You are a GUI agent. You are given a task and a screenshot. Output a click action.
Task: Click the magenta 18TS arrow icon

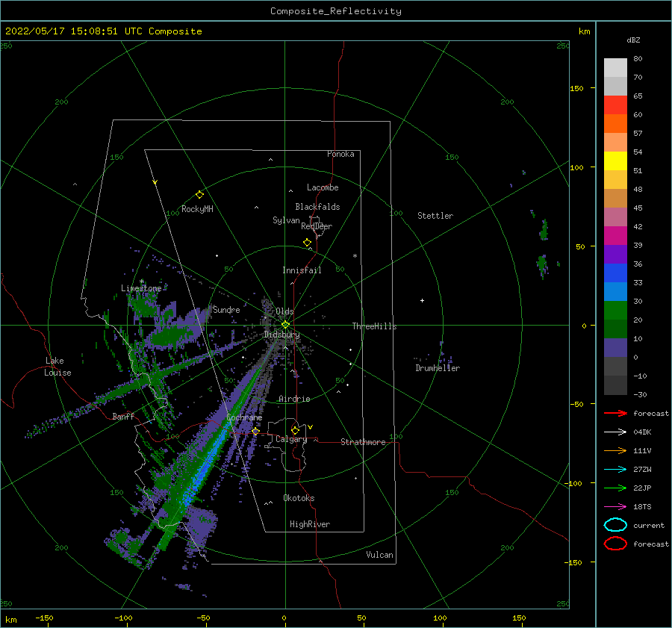click(615, 507)
